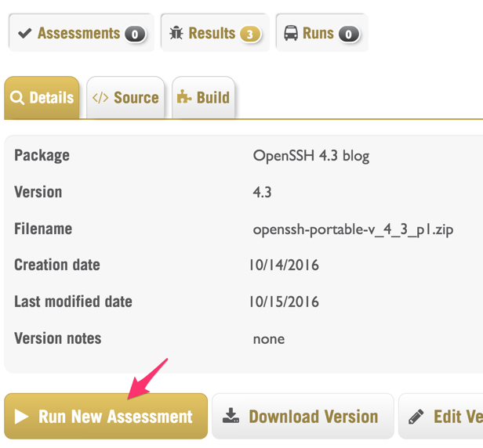Click the 'Creation date' field label
Image resolution: width=483 pixels, height=448 pixels.
coord(57,265)
